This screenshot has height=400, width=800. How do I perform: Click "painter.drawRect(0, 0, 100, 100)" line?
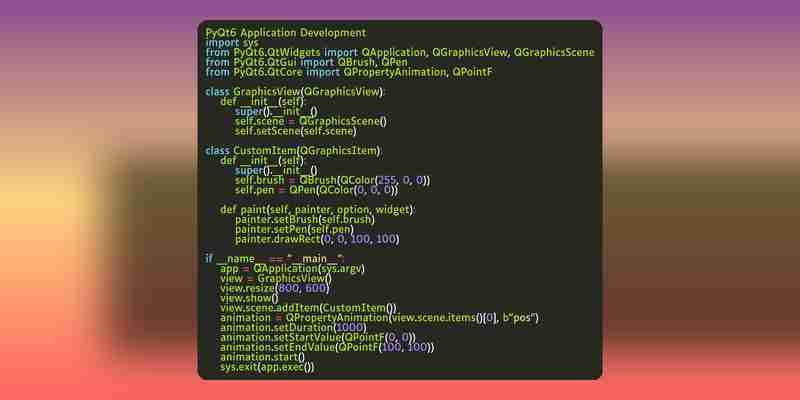coord(317,239)
